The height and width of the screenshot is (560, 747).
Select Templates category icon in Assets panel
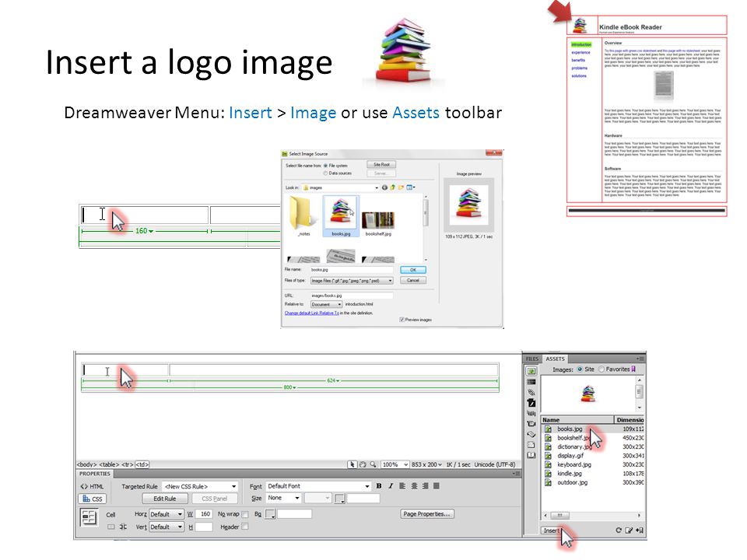[x=531, y=445]
